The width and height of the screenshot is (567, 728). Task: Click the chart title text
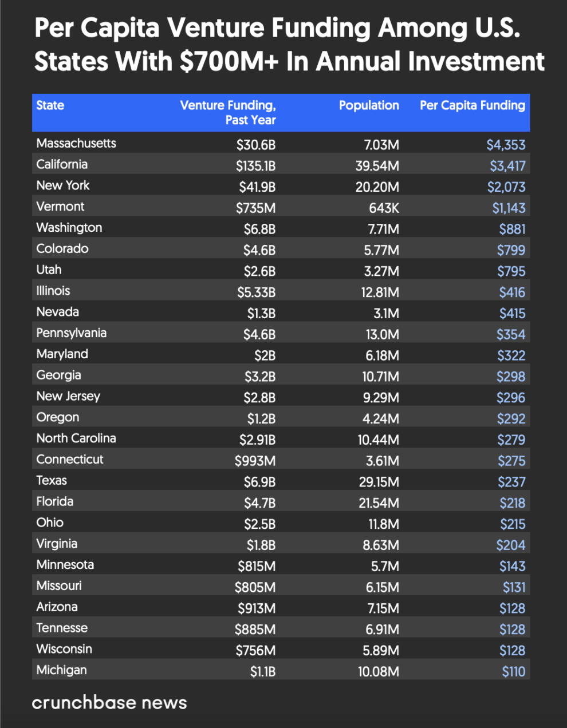coord(289,45)
